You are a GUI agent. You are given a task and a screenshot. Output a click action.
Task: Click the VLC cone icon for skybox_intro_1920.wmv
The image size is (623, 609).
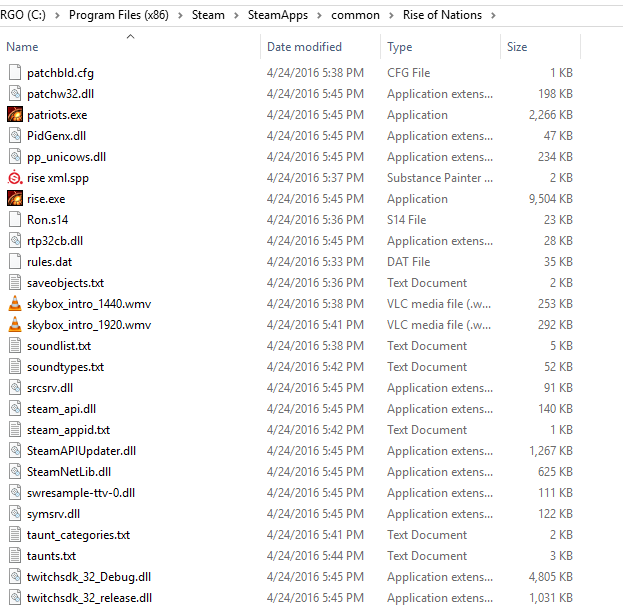pos(15,325)
